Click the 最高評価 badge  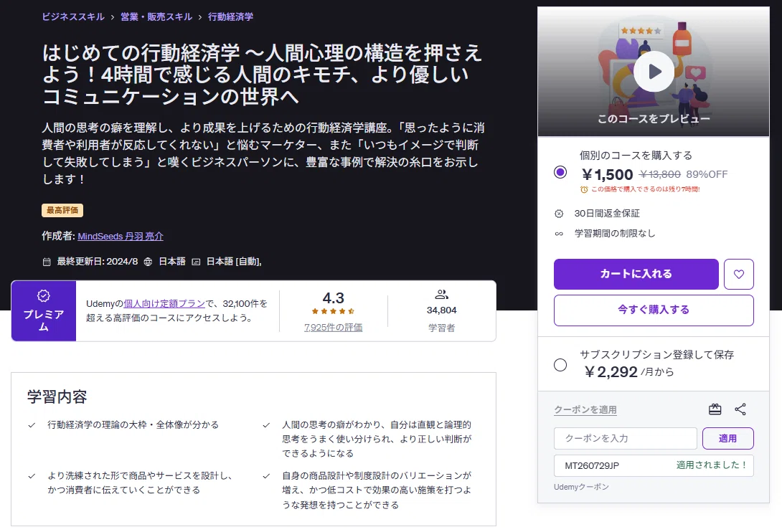click(x=62, y=210)
